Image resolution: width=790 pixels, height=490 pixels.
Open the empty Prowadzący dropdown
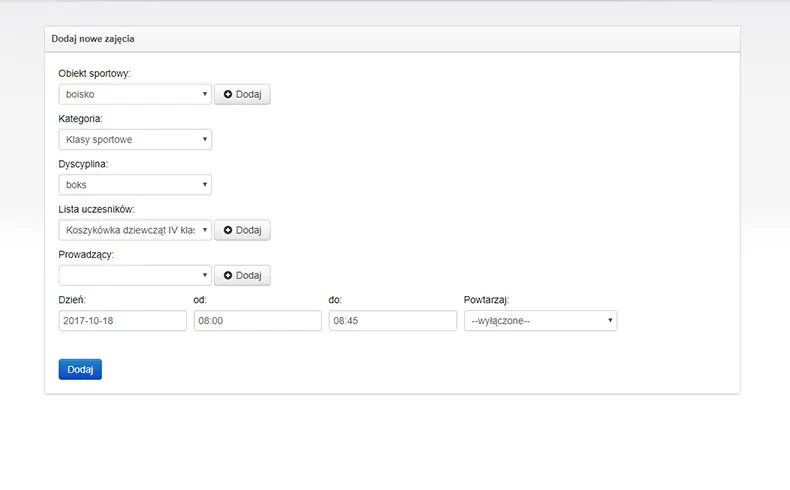(135, 275)
